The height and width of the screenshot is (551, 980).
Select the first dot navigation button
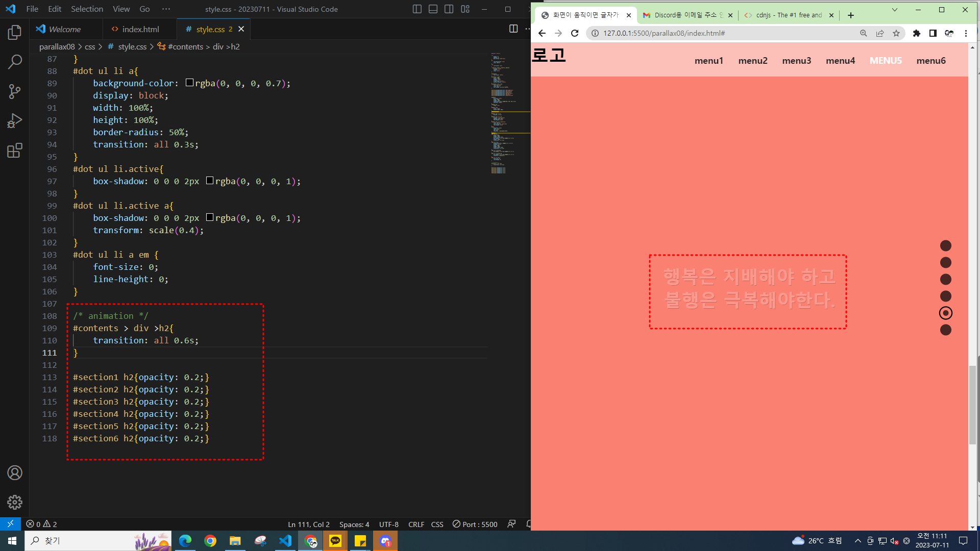click(945, 246)
